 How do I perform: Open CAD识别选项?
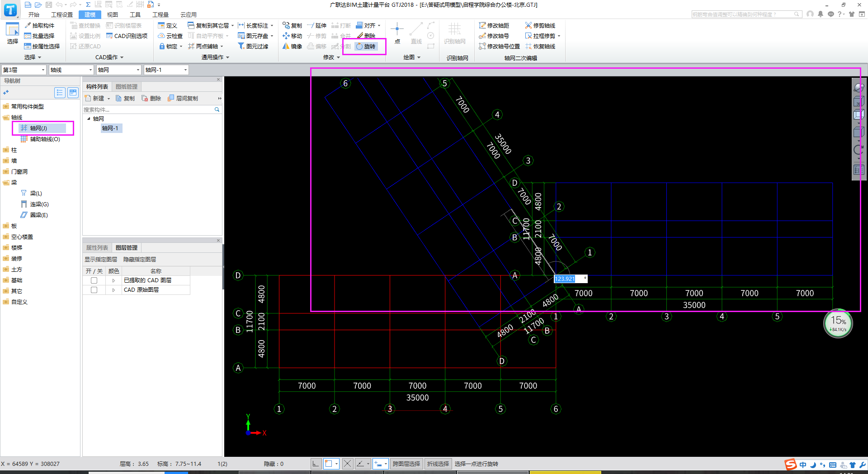127,36
